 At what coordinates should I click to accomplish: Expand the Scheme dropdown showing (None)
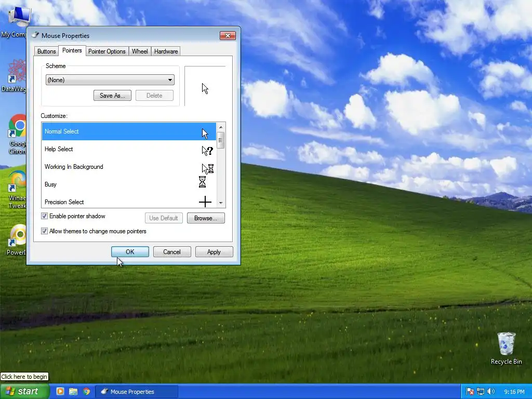click(x=110, y=79)
